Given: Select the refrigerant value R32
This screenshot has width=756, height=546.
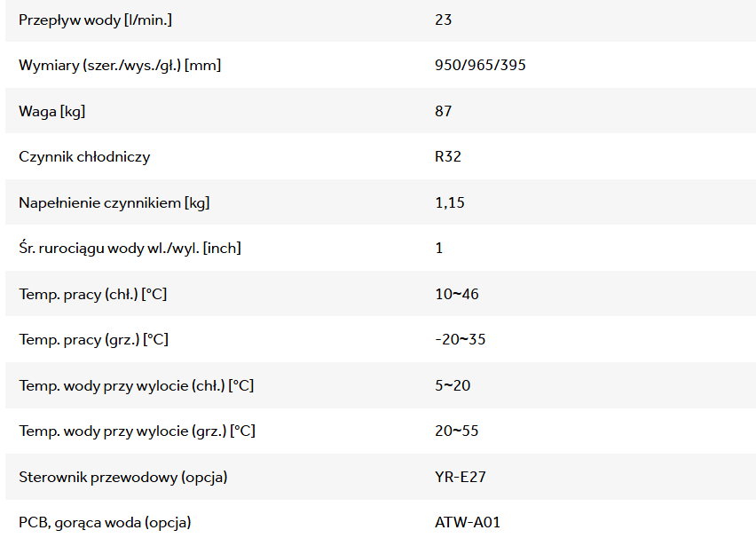Looking at the screenshot, I should 448,157.
